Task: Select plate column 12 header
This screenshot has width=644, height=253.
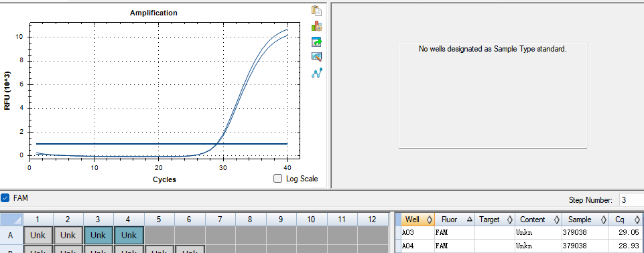Action: click(372, 220)
